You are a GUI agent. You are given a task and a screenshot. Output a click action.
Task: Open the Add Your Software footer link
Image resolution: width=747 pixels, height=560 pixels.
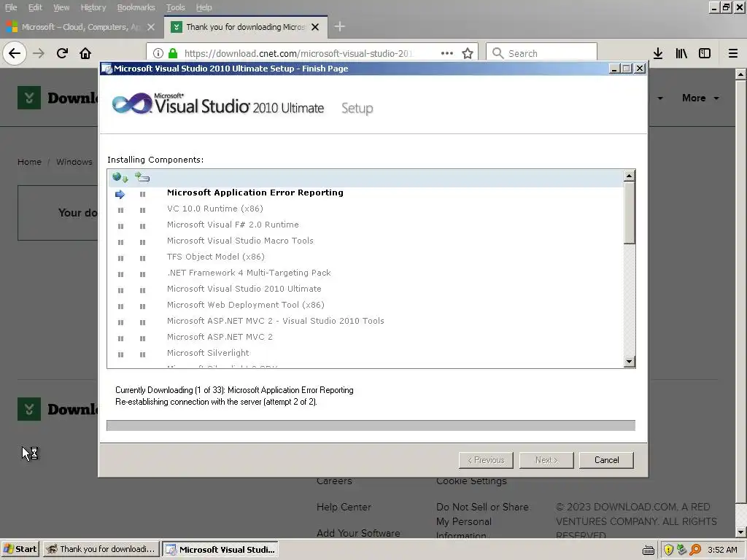coord(358,533)
